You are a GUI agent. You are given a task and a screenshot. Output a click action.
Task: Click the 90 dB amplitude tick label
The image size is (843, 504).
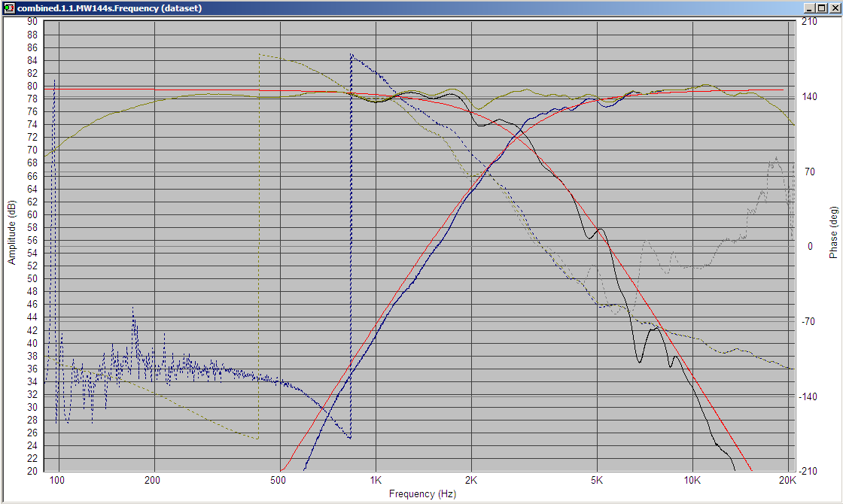coord(32,22)
